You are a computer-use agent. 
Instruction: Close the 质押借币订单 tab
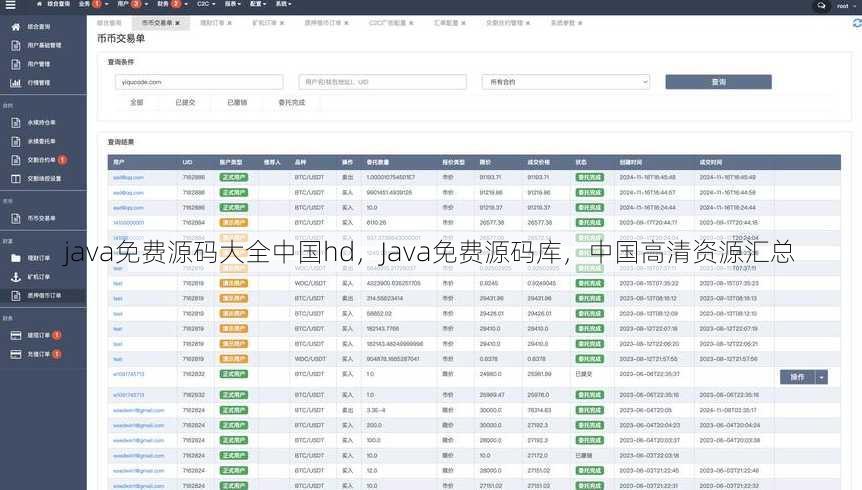click(x=346, y=23)
